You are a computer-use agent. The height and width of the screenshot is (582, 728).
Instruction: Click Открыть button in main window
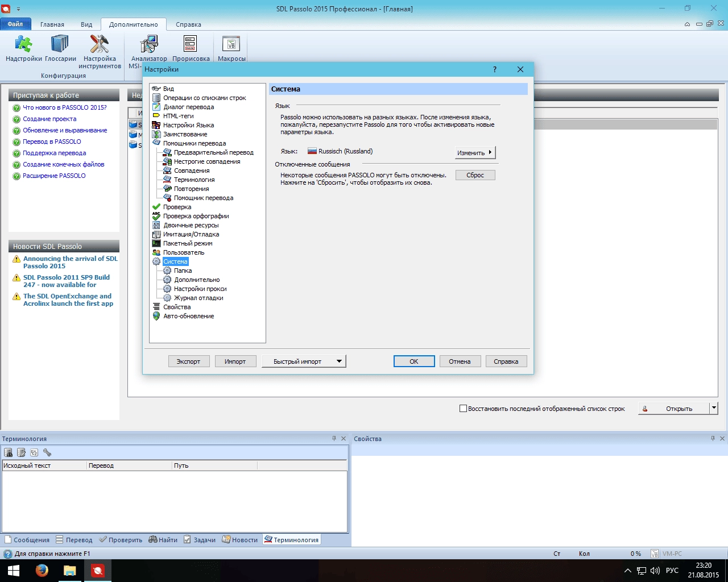(x=674, y=408)
